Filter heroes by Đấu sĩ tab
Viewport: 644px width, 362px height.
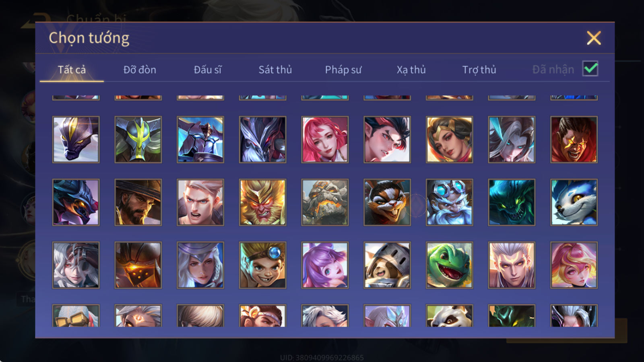click(208, 70)
